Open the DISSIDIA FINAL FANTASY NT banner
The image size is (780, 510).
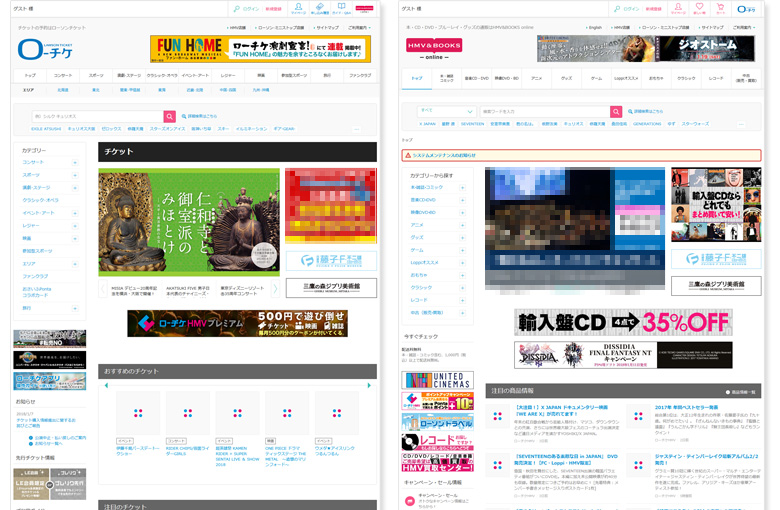(623, 355)
